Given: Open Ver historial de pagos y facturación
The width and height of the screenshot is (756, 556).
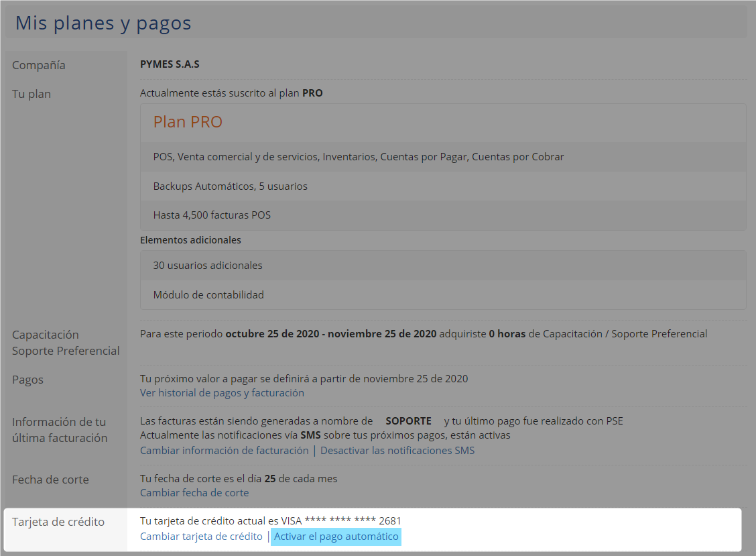Looking at the screenshot, I should coord(222,393).
